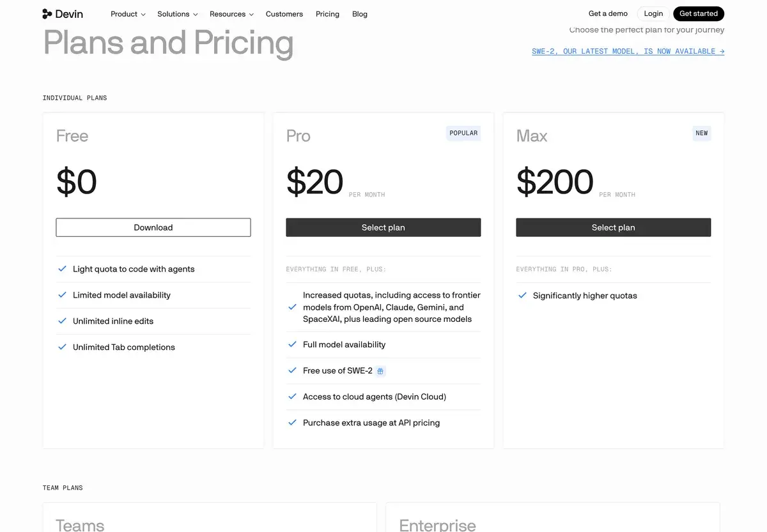Viewport: 767px width, 532px height.
Task: Click the Get started button
Action: (699, 13)
